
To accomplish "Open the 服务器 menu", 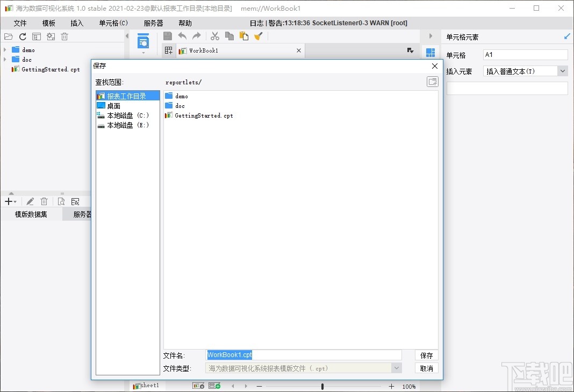I will click(x=153, y=23).
